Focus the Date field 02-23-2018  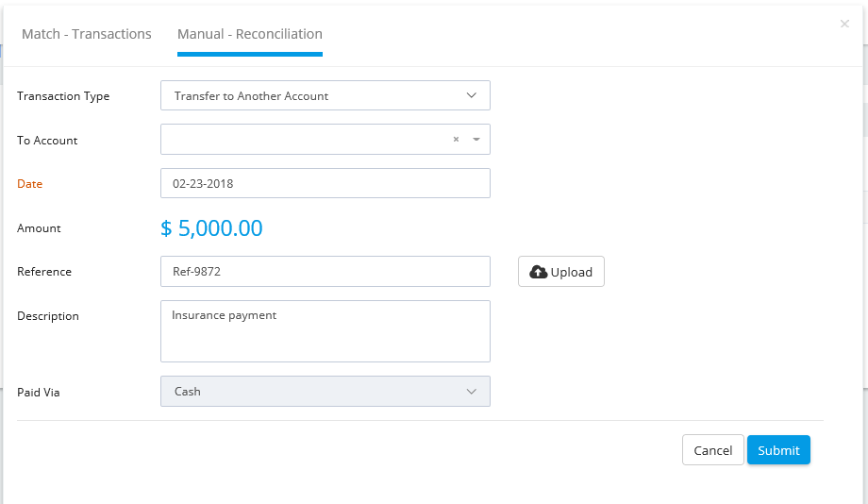pos(325,183)
